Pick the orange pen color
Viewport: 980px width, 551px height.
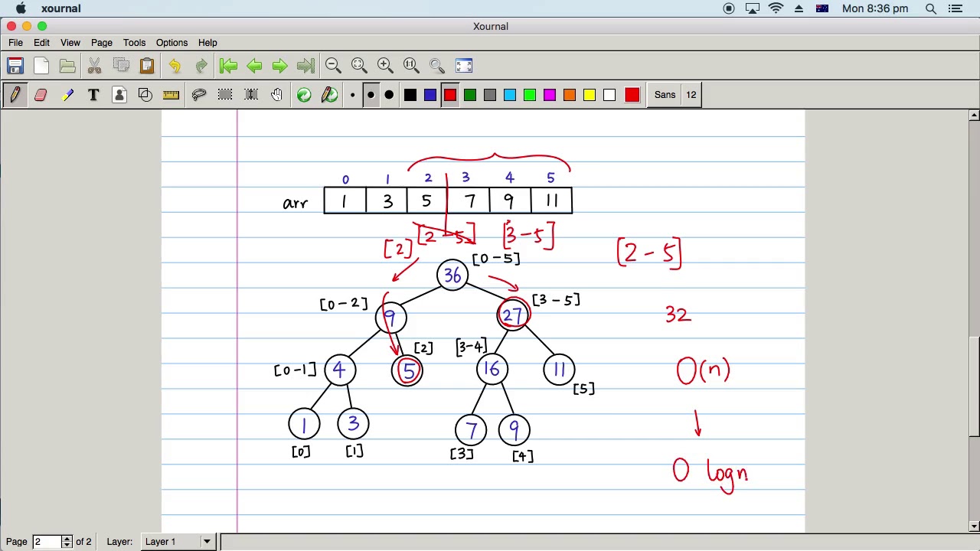click(x=570, y=95)
